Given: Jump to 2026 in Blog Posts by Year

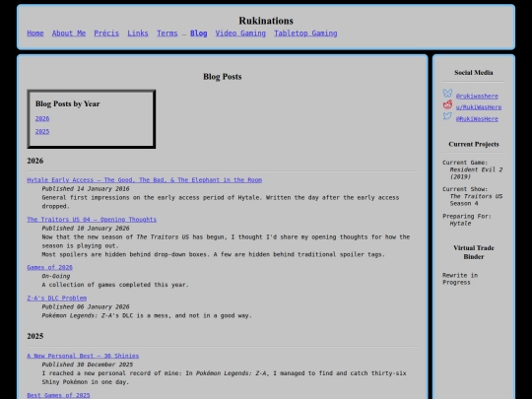Looking at the screenshot, I should tap(42, 119).
